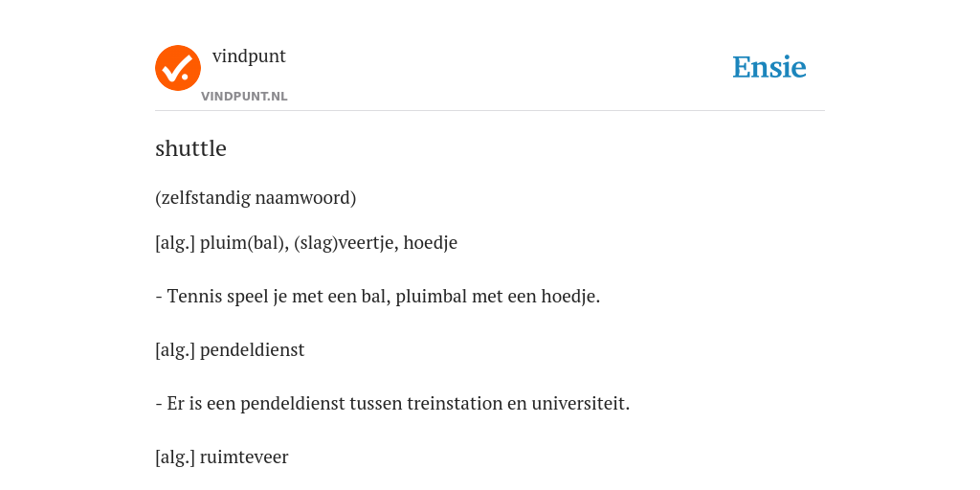Open the vindpunt author name
This screenshot has height=490, width=980.
click(x=249, y=56)
